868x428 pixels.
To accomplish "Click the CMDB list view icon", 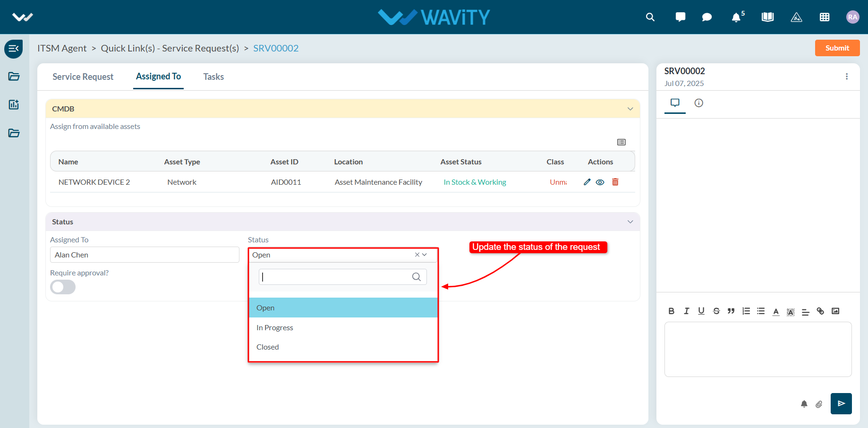I will 621,142.
